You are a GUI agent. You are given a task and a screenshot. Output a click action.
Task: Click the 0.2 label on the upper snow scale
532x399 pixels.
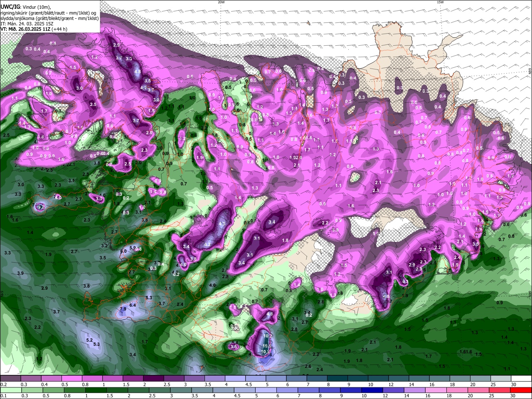(x=3, y=384)
